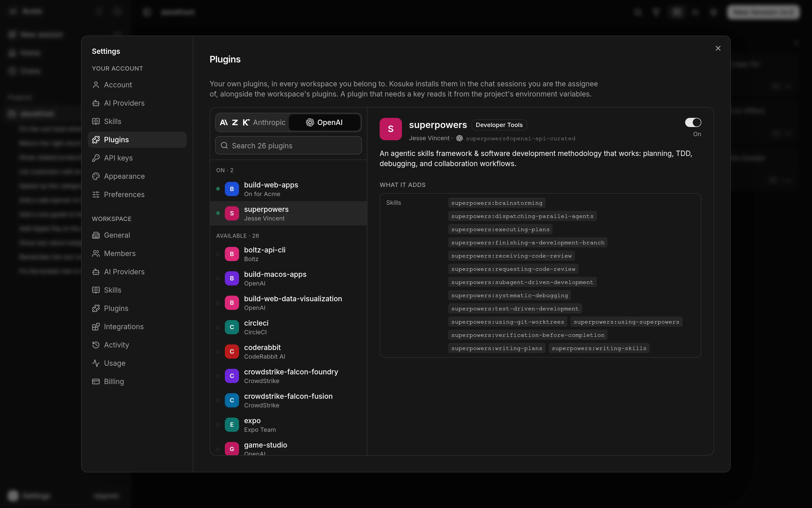Open AI Providers under Workspace
The image size is (812, 508).
click(x=137, y=272)
